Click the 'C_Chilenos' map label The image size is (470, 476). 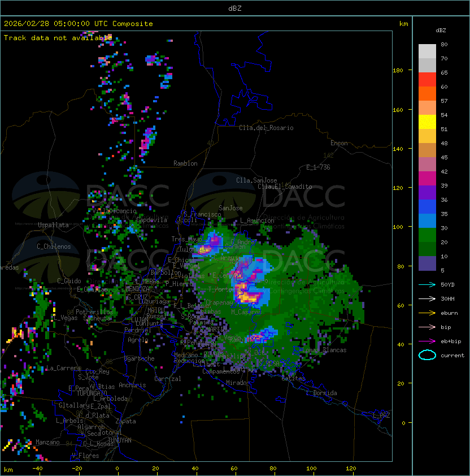point(54,246)
